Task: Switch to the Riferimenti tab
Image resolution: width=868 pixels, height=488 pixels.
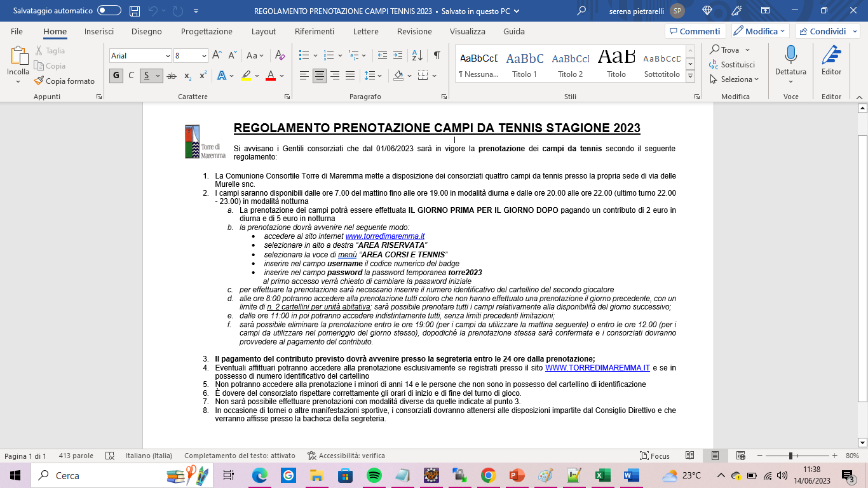Action: (x=314, y=31)
